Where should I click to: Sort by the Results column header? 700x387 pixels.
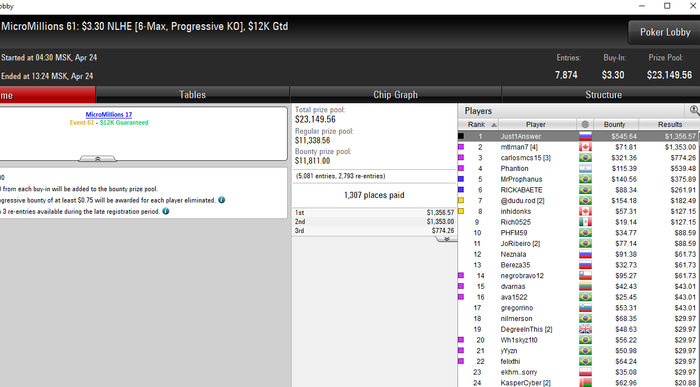click(x=669, y=125)
